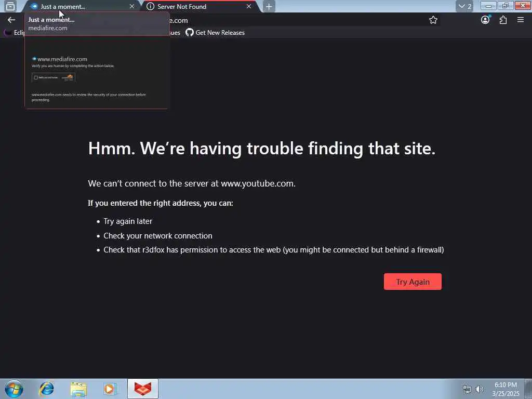
Task: Open the Firefox View icon at top-left
Action: tap(10, 6)
